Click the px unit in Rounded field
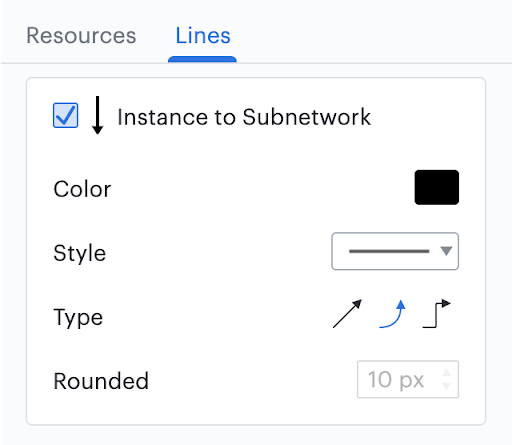The height and width of the screenshot is (445, 512). (411, 381)
